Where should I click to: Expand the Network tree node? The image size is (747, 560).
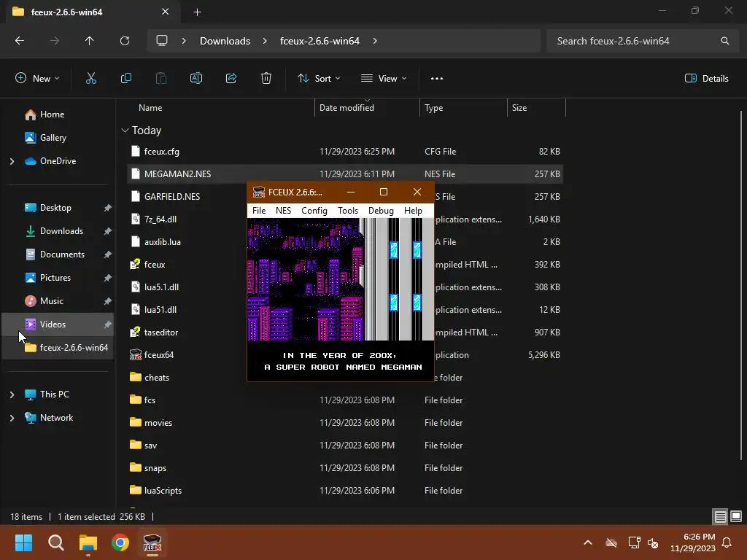tap(12, 418)
